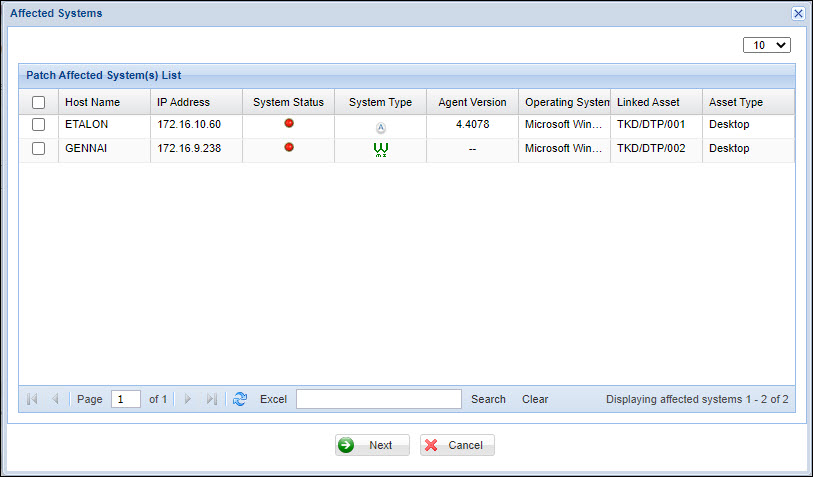Click ETALON's red system status icon
This screenshot has width=813, height=477.
(289, 123)
